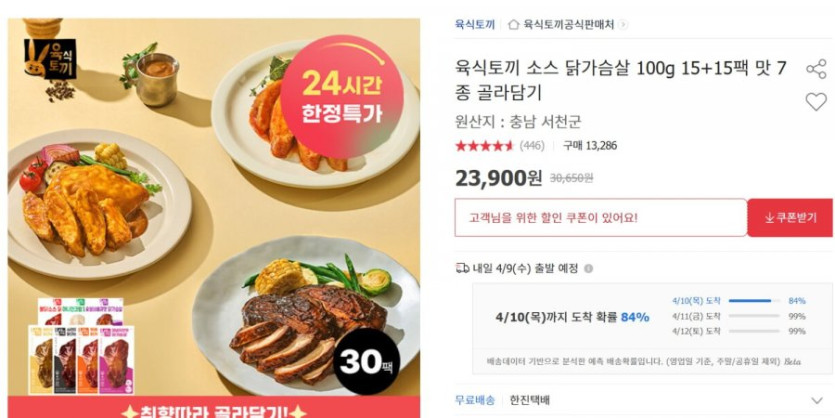This screenshot has height=418, width=835.
Task: Click the info icon next to 출발 예정
Action: point(588,268)
